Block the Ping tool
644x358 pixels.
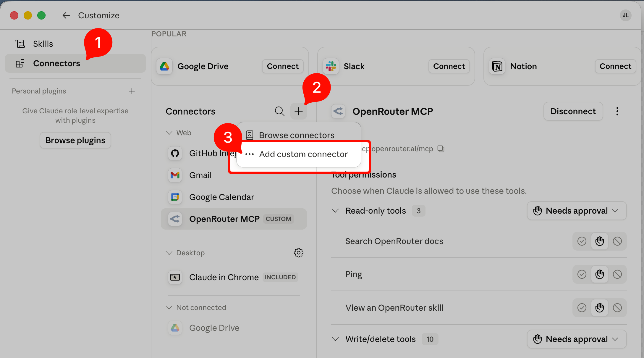tap(617, 274)
